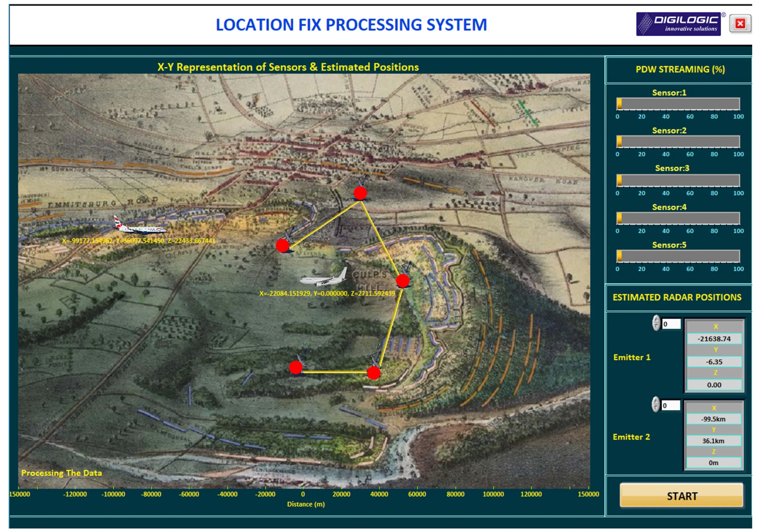Screen dimensions: 761x532
Task: Click the Emitter 2 index input field
Action: 671,405
